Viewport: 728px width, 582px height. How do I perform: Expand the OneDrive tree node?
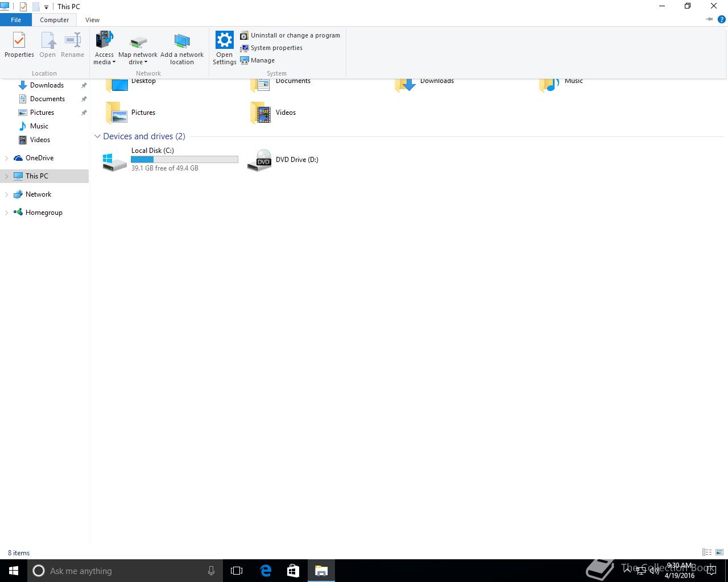[6, 158]
